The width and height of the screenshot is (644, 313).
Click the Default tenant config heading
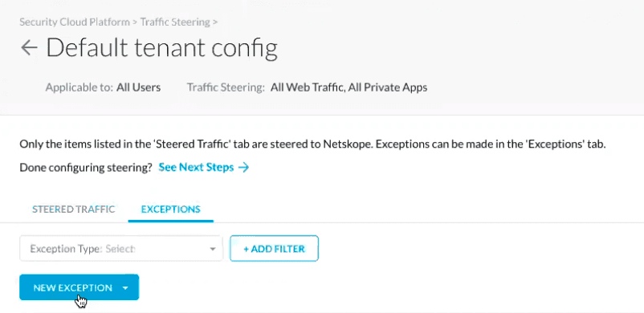161,48
